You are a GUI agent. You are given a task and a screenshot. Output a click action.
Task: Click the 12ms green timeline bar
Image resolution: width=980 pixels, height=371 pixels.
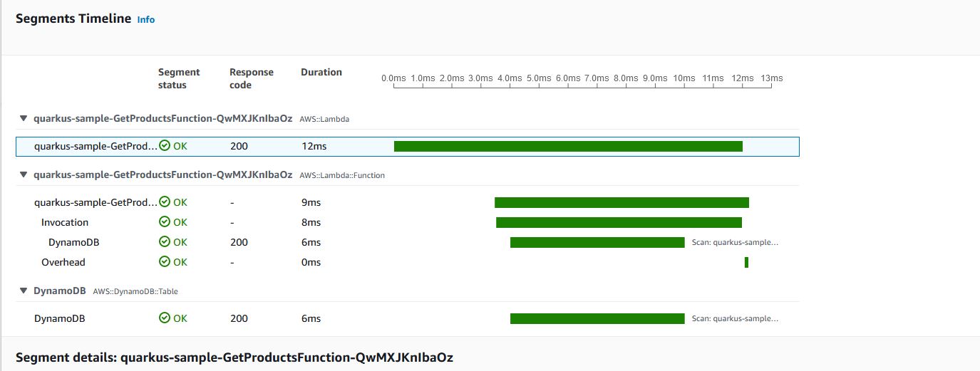[568, 146]
